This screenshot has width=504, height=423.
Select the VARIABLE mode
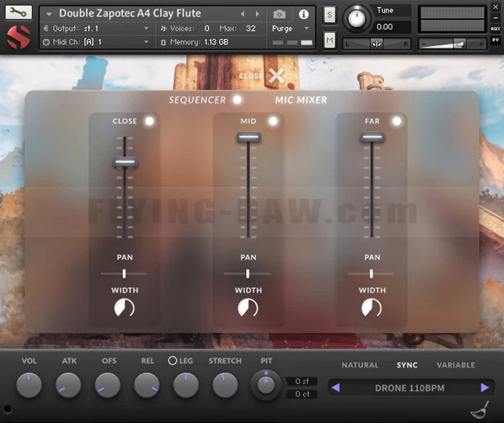coord(456,365)
